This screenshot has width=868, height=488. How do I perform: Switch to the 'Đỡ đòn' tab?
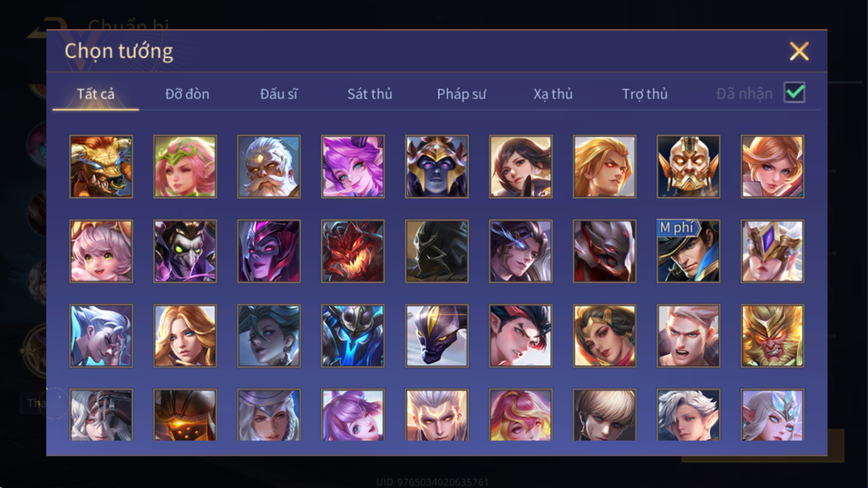pos(187,94)
